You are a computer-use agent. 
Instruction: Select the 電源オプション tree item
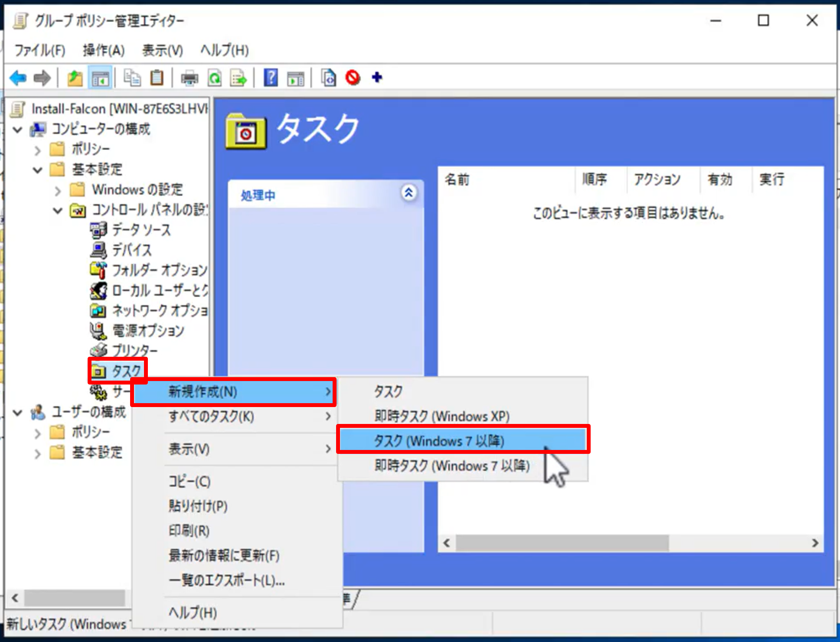click(148, 331)
